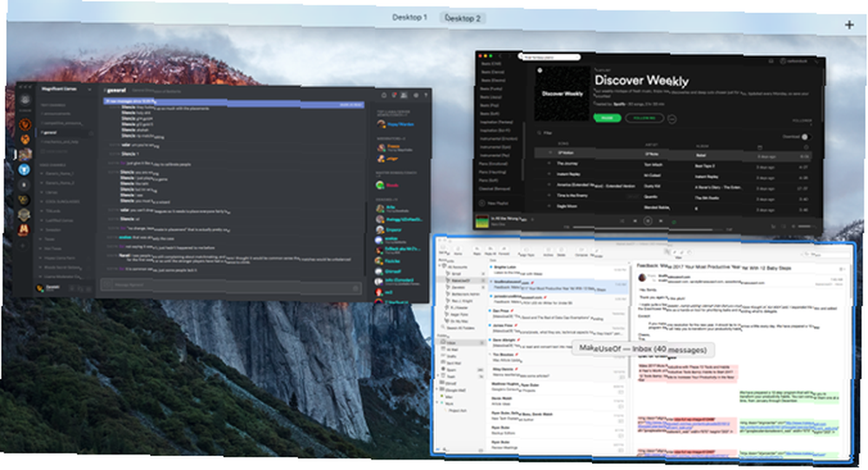
Task: Skip to next track in Spotify
Action: click(x=661, y=221)
